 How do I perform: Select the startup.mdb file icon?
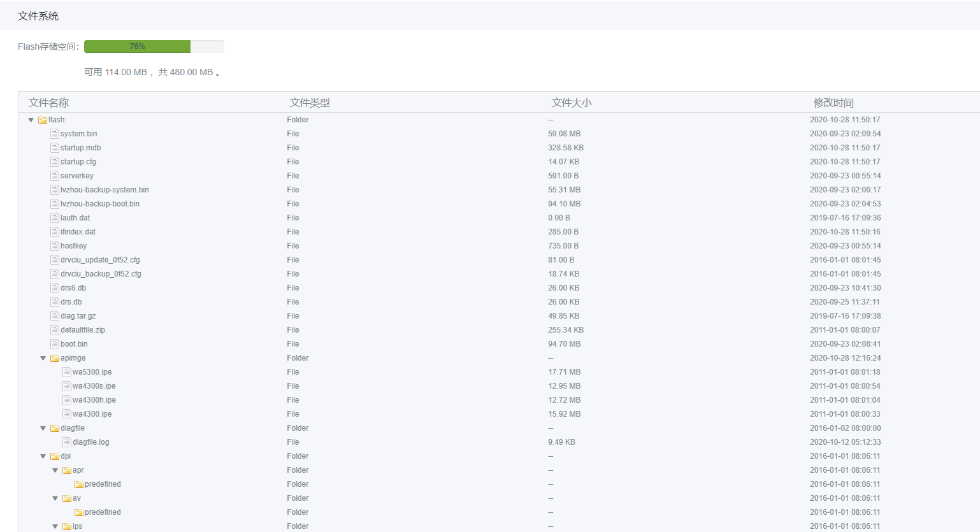pos(55,148)
